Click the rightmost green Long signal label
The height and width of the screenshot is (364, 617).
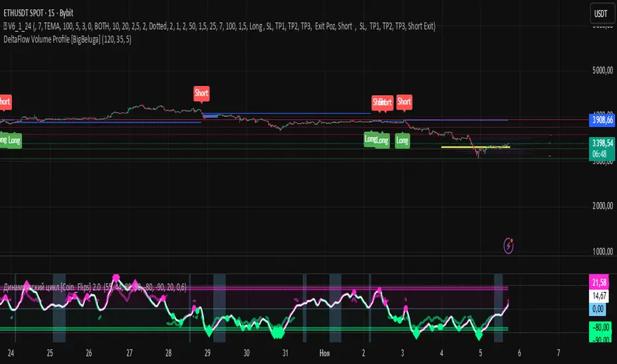coord(402,140)
